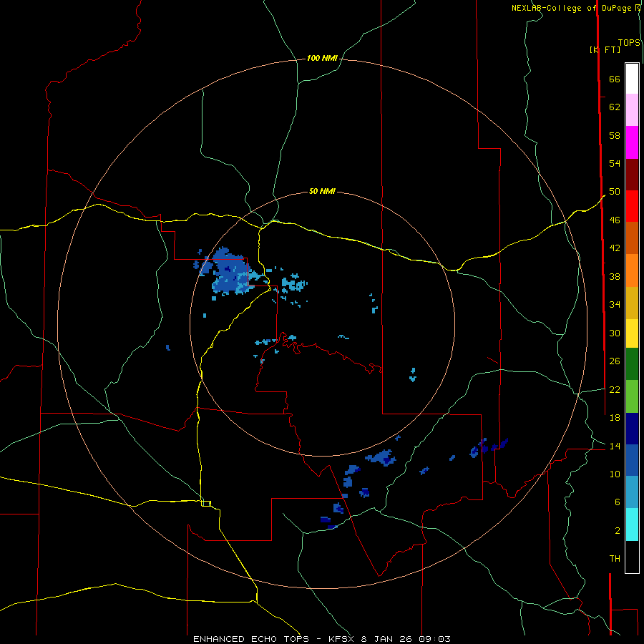Click the legend value 6

click(x=618, y=502)
